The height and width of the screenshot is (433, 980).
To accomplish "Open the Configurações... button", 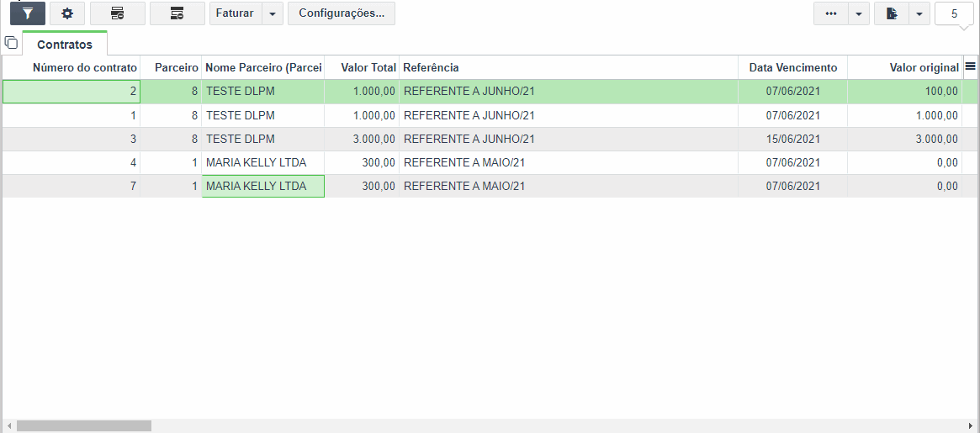I will (x=342, y=13).
